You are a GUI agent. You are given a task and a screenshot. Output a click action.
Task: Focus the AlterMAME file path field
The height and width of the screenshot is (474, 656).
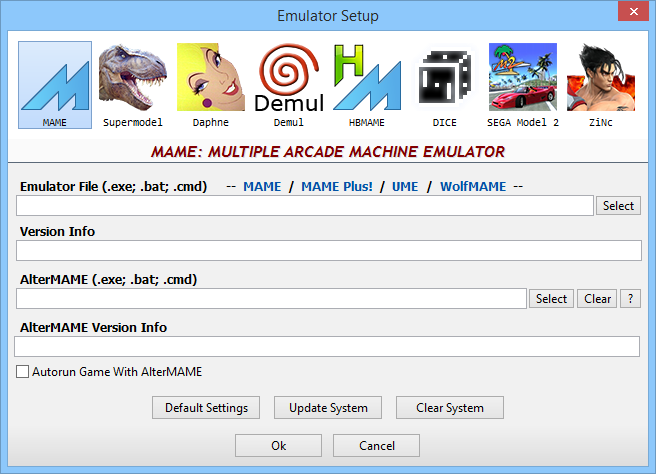pyautogui.click(x=272, y=299)
